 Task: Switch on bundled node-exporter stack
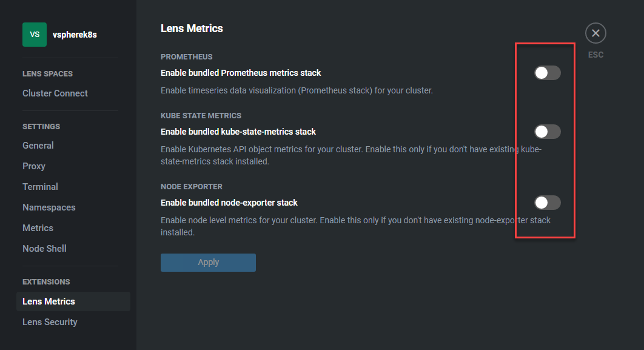coord(547,203)
